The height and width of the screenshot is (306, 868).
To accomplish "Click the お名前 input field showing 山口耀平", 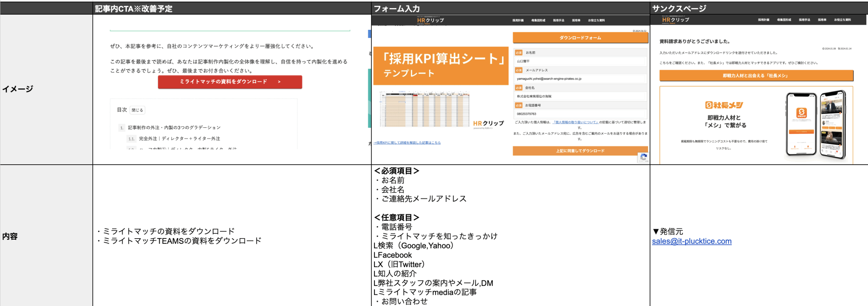I will coord(579,62).
